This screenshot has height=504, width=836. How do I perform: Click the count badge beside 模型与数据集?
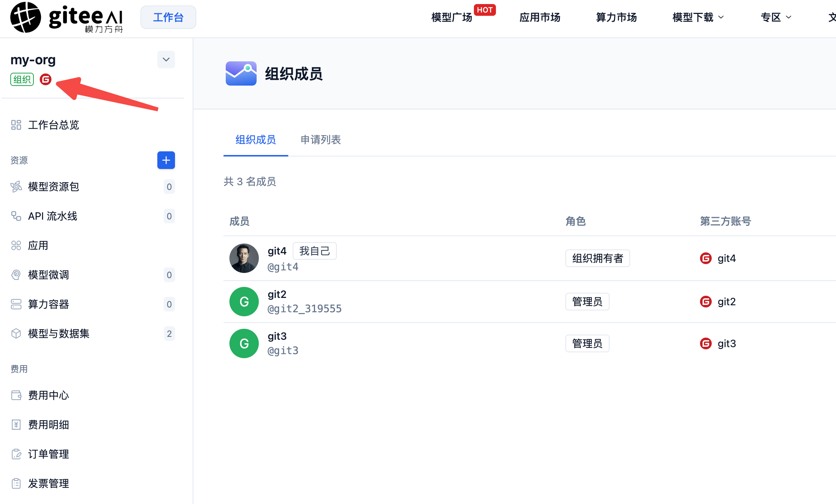(169, 334)
